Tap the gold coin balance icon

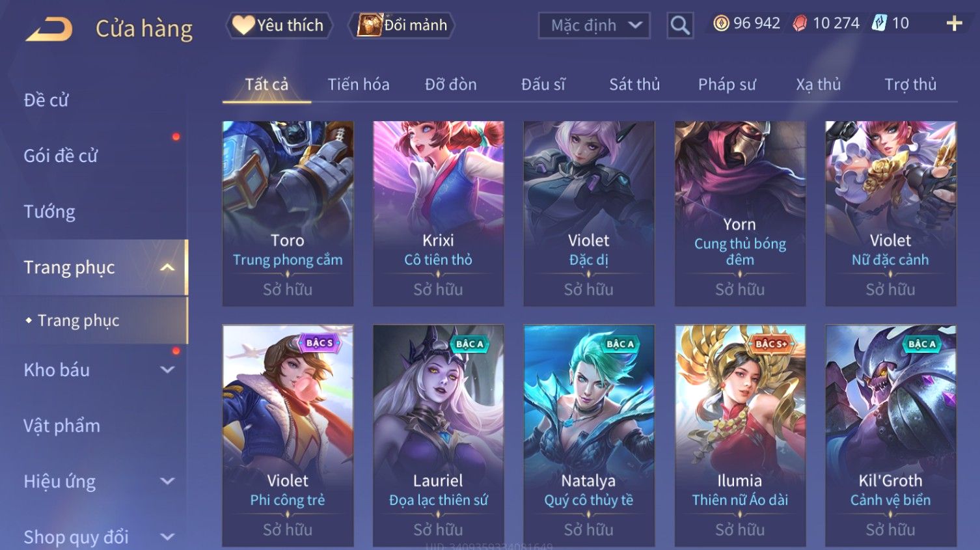pyautogui.click(x=721, y=23)
